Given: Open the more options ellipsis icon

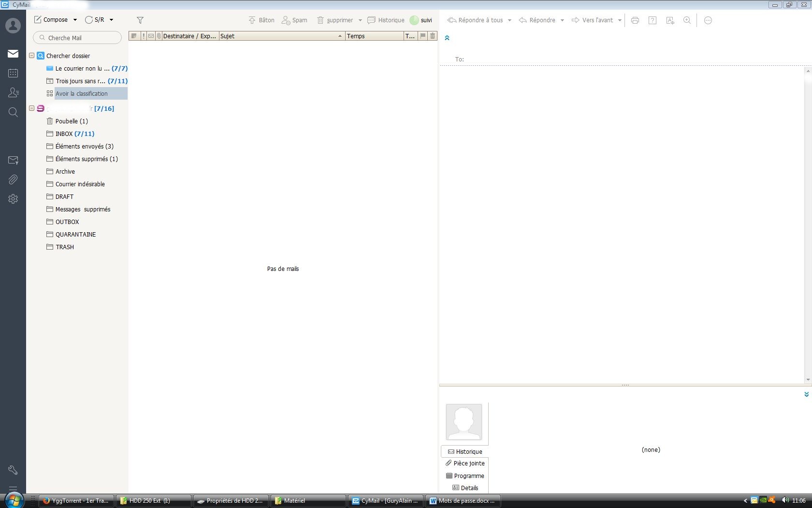Looking at the screenshot, I should [x=708, y=20].
